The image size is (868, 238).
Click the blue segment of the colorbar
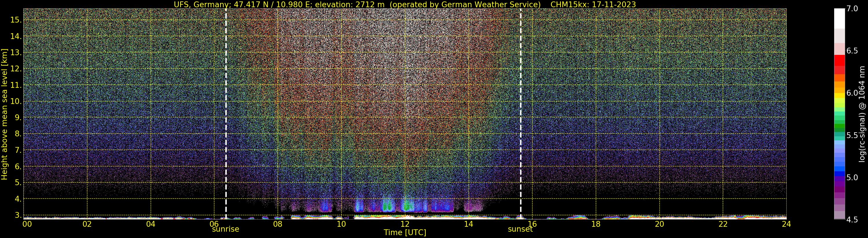pos(839,169)
